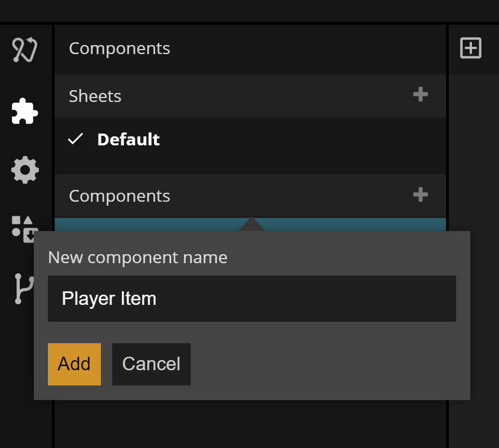Click the Noodl logo icon
This screenshot has width=499, height=448.
pos(25,50)
